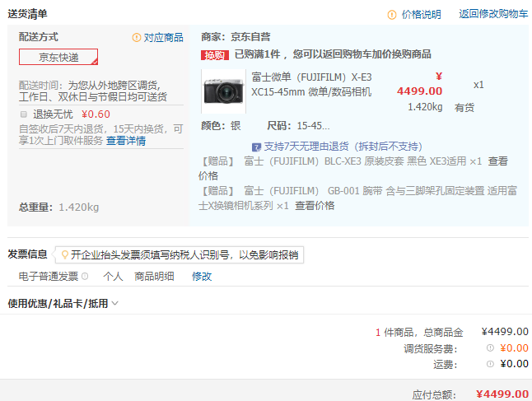Click the 价格说明 info icon
532x401 pixels.
point(392,15)
